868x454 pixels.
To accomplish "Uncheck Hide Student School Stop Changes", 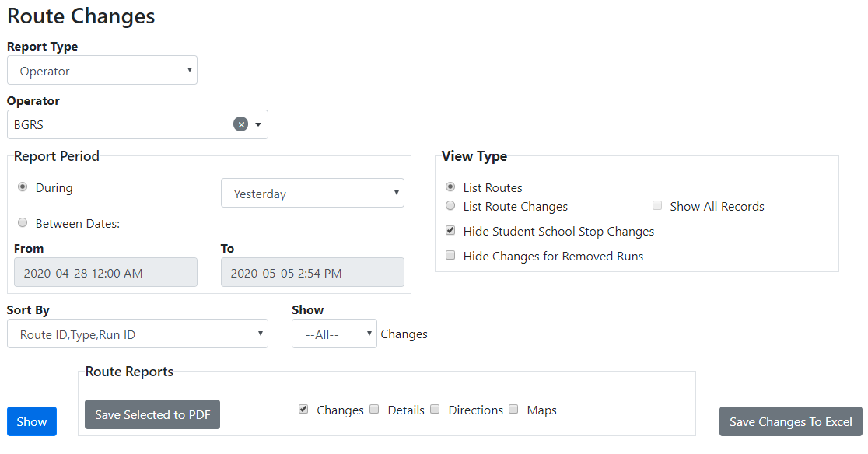I will pos(450,231).
